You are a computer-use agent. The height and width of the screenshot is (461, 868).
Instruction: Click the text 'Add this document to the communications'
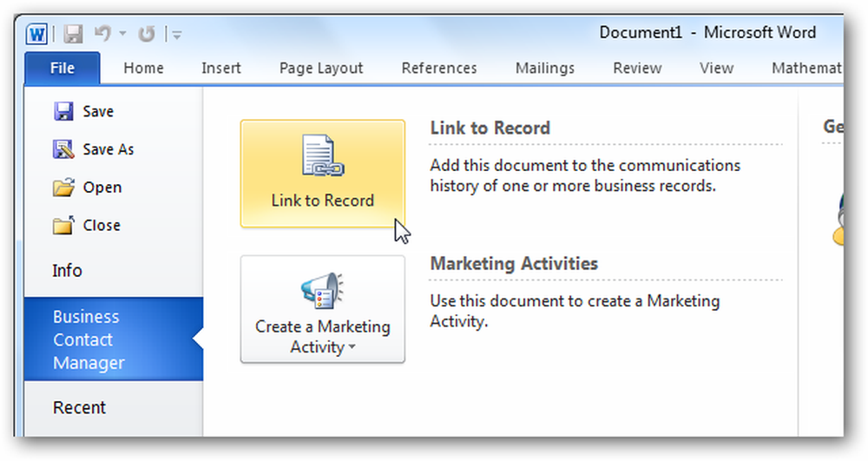pos(585,166)
